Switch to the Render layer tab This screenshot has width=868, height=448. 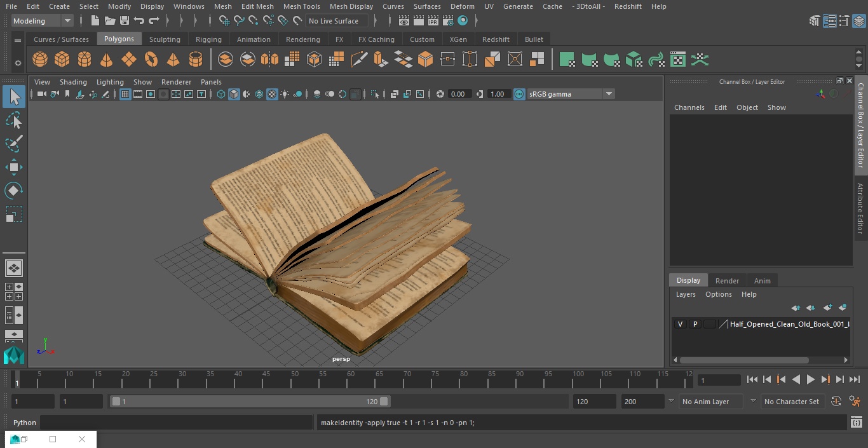coord(727,281)
